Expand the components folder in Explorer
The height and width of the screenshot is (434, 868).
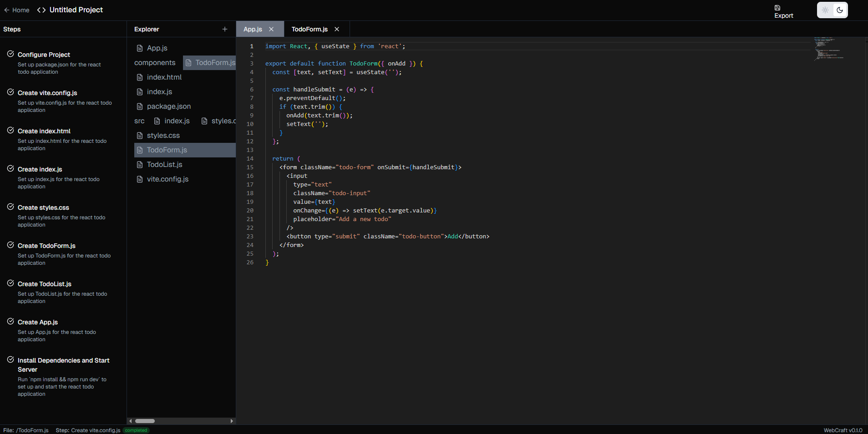pos(155,63)
